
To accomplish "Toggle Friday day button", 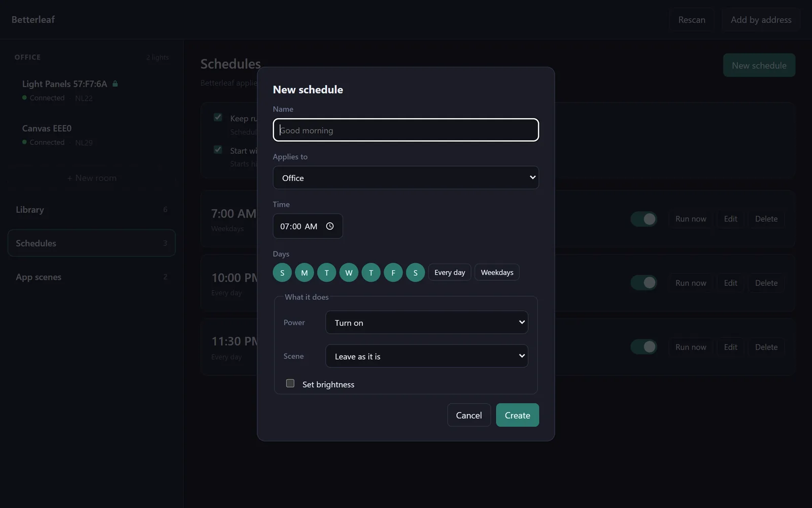I will pyautogui.click(x=393, y=272).
